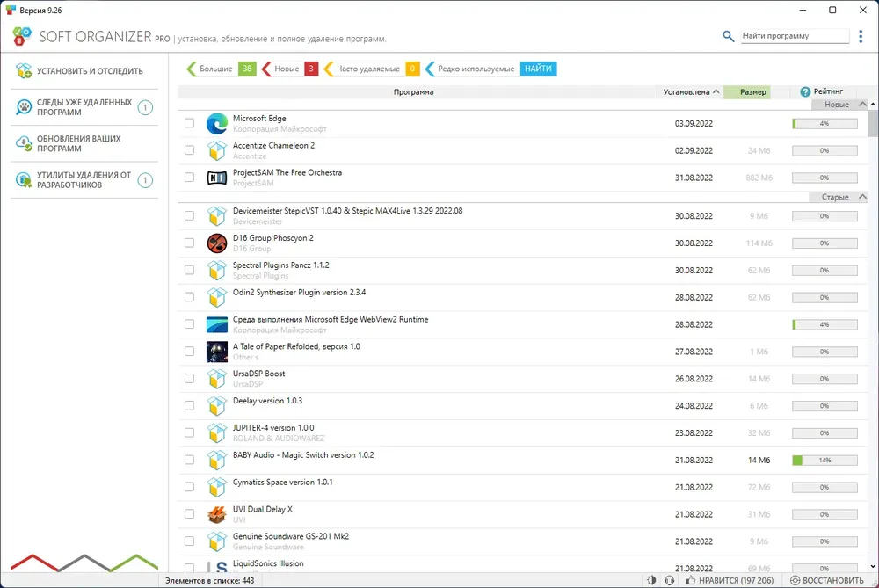Screen dimensions: 879x588
Task: Open Следы уже удаленных программ section
Action: pos(84,107)
